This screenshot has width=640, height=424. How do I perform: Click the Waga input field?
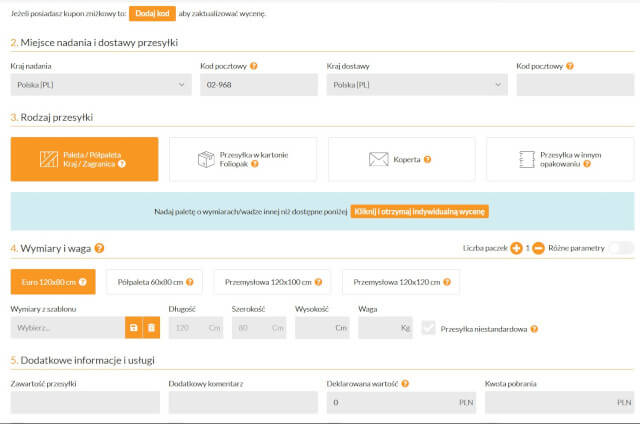(385, 327)
